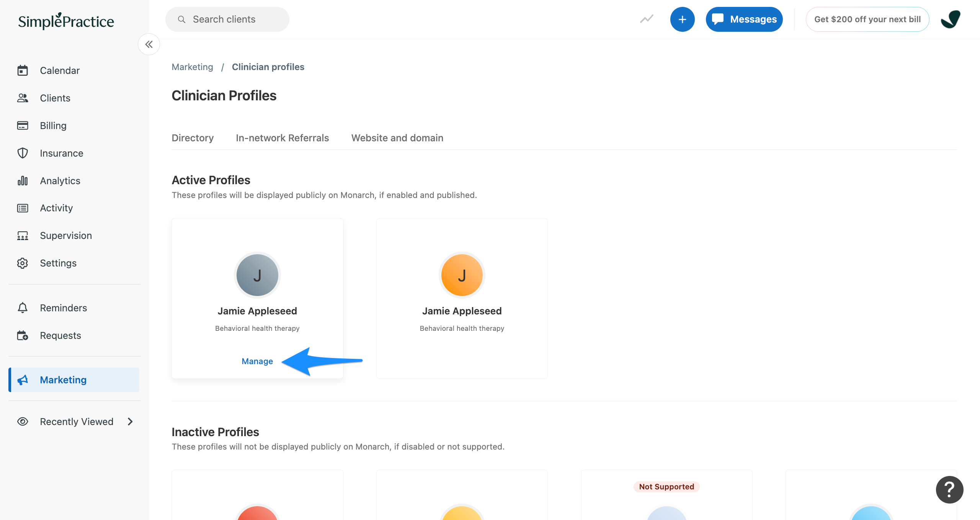Select the Requests calendar icon
This screenshot has width=980, height=520.
click(23, 335)
